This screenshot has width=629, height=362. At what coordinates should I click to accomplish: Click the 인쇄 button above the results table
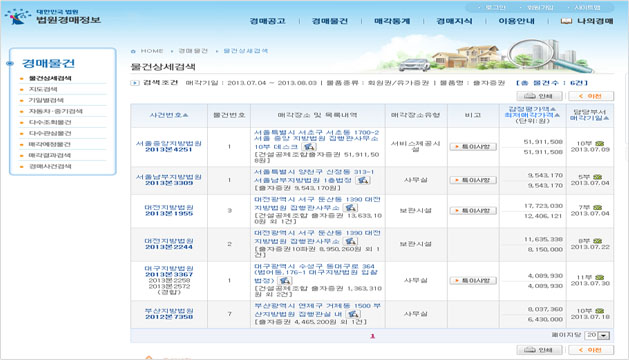[x=539, y=96]
